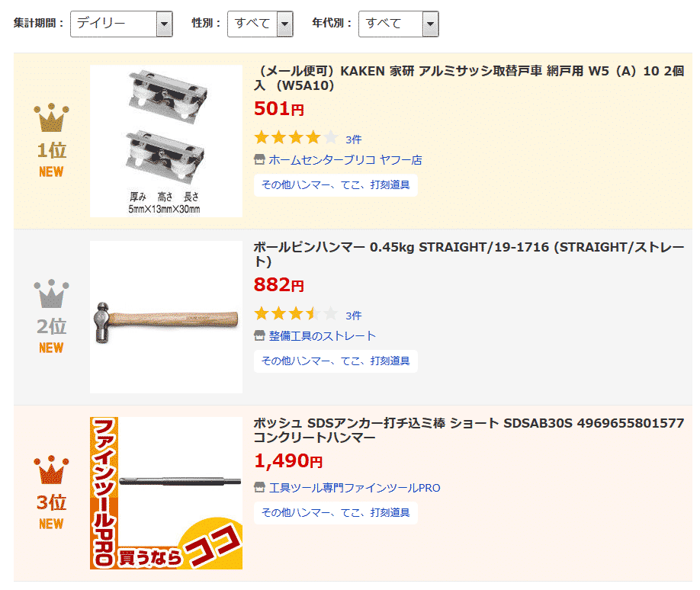Visit 整備工具のストレート store link
The height and width of the screenshot is (590, 700).
coord(323,336)
